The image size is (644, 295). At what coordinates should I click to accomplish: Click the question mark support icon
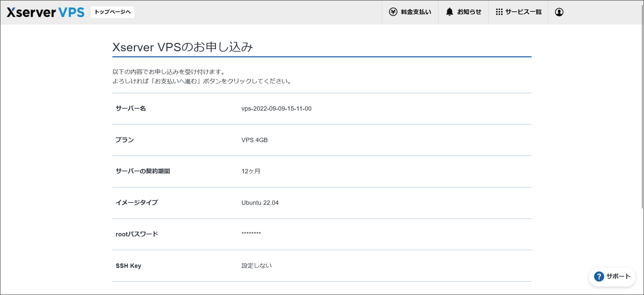click(599, 277)
